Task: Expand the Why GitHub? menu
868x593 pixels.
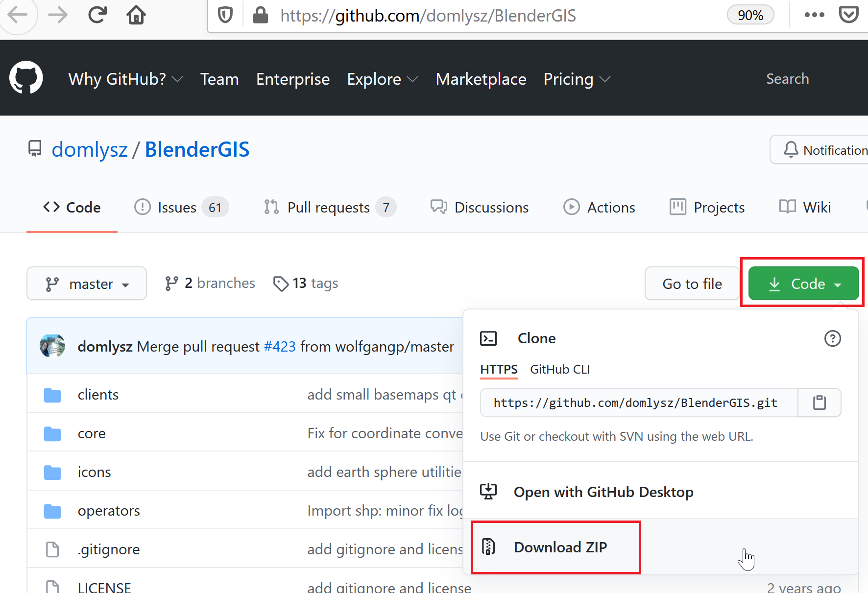Action: tap(126, 79)
